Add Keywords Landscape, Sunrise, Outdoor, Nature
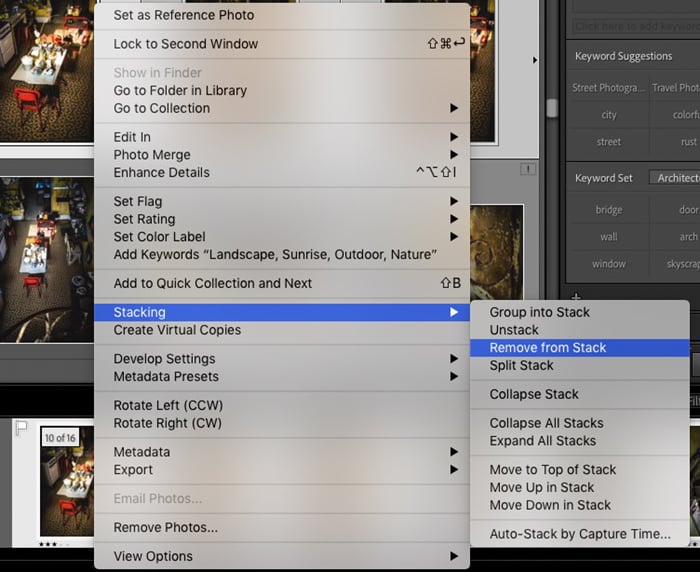The image size is (700, 572). pyautogui.click(x=282, y=255)
